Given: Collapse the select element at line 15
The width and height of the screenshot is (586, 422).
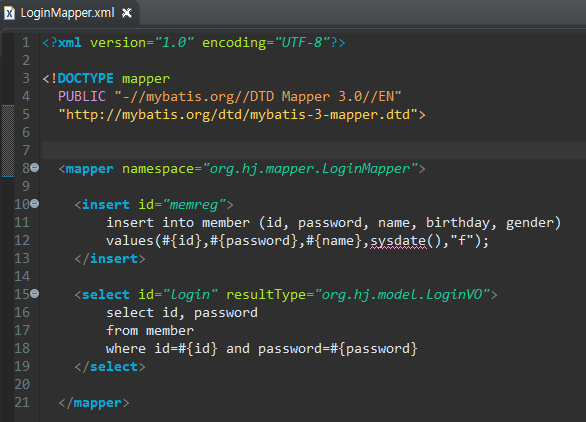Looking at the screenshot, I should point(34,293).
